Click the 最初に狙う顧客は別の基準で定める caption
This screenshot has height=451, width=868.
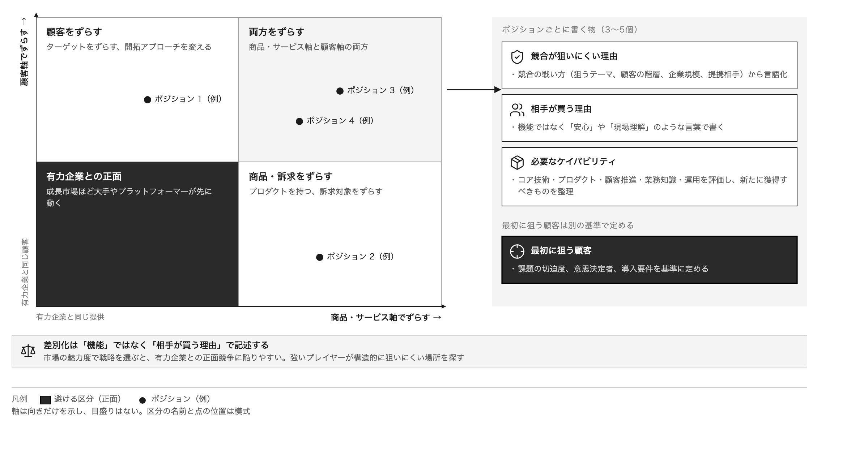pos(568,225)
